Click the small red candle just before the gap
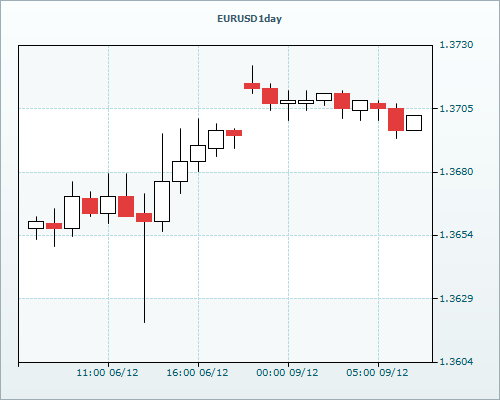The width and height of the screenshot is (500, 400). [x=234, y=133]
